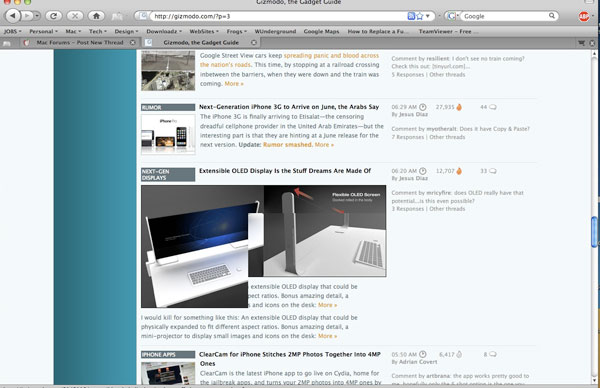Click the red Adblock Plus icon
The width and height of the screenshot is (600, 388).
click(x=584, y=16)
